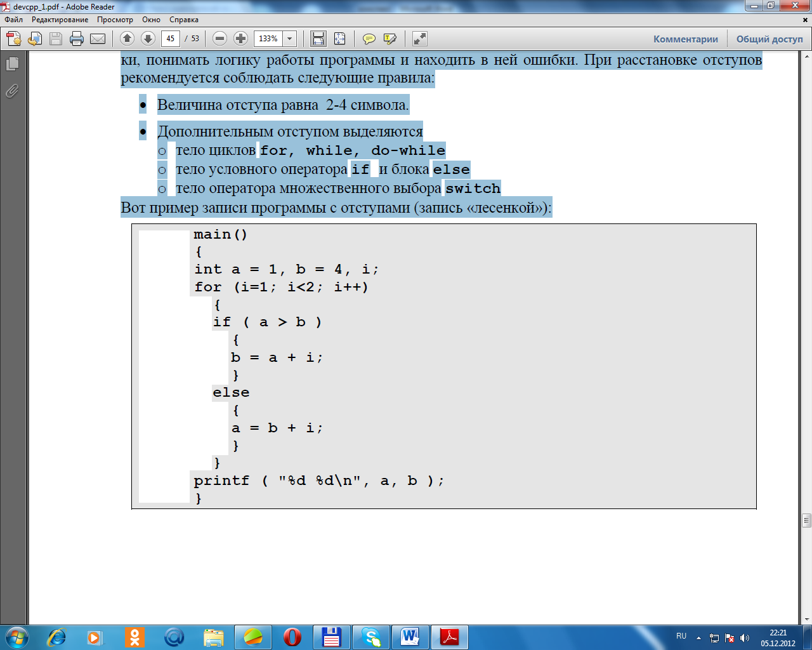The width and height of the screenshot is (812, 650).
Task: Switch to Microsoft Word on taskbar
Action: tap(410, 637)
